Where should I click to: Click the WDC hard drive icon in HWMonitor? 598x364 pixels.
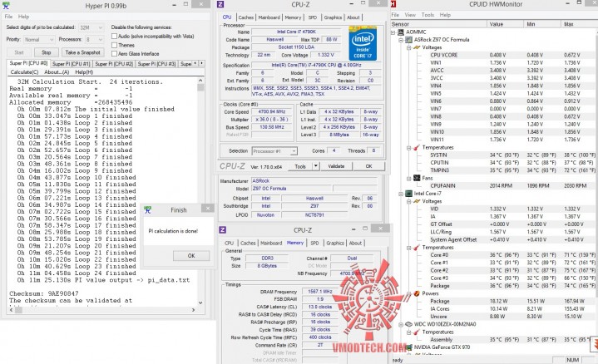(408, 324)
